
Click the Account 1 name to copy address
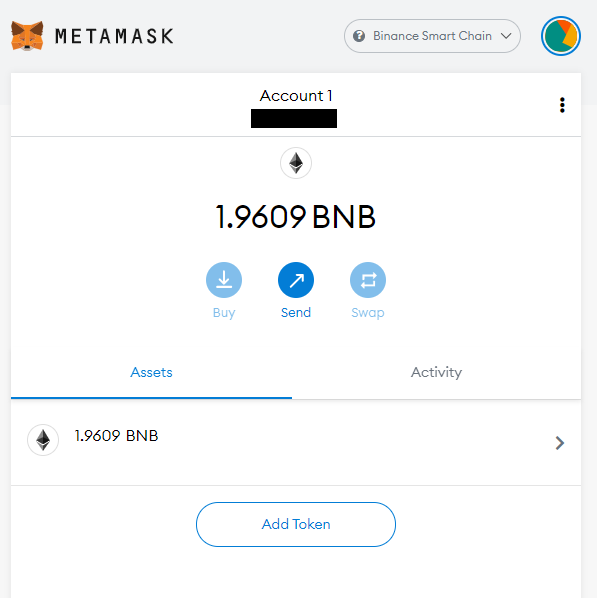[296, 95]
